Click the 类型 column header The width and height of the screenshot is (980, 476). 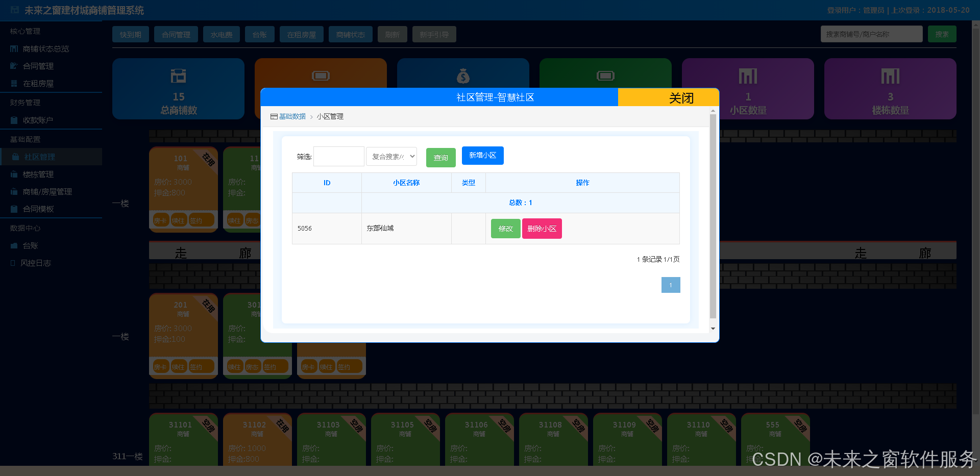(x=469, y=183)
